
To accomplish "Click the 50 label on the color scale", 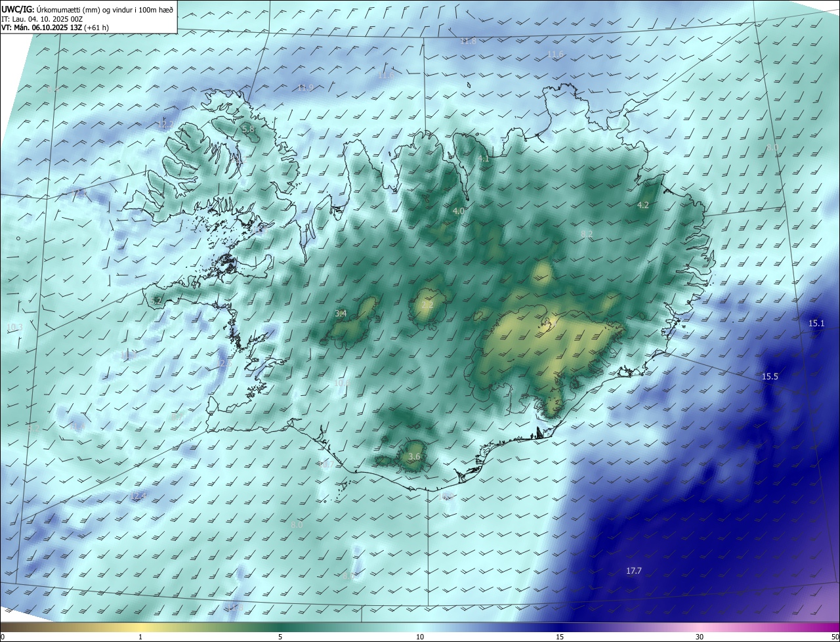I will pyautogui.click(x=835, y=637).
